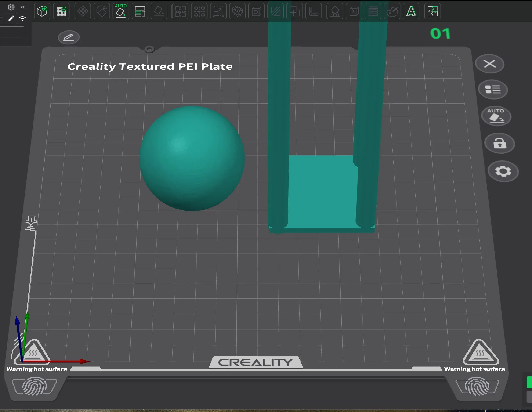Select the Rotate tool
Viewport: 532px width, 412px height.
click(102, 11)
